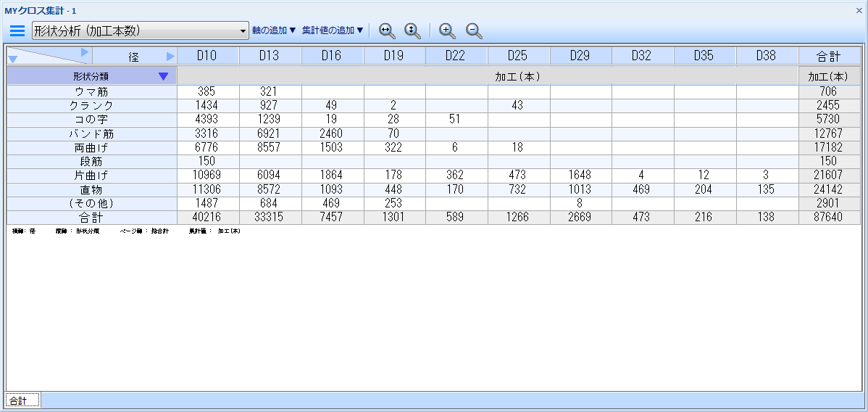The image size is (868, 412).
Task: Select the D10 column header
Action: (x=208, y=56)
